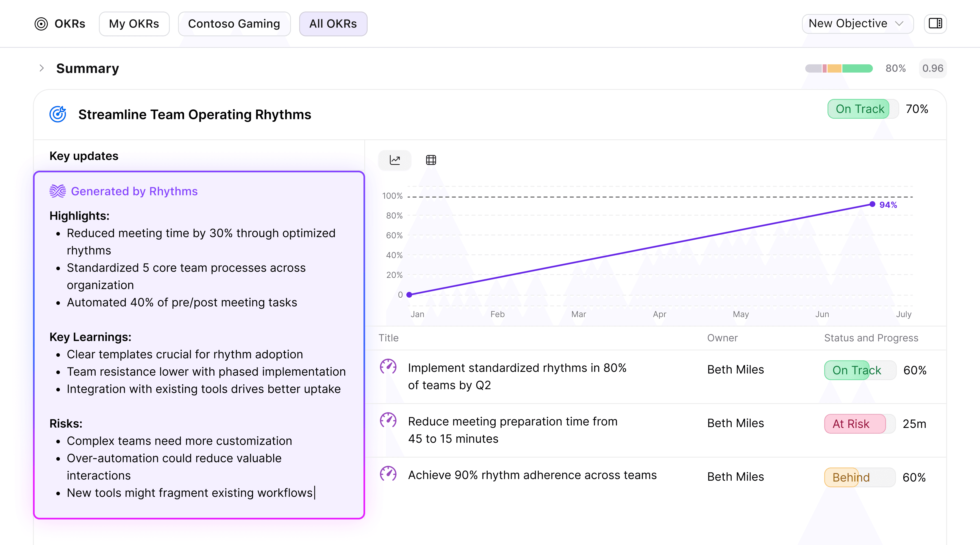The width and height of the screenshot is (980, 545).
Task: Click the gauge icon beside rhythm adherence key result
Action: (388, 475)
